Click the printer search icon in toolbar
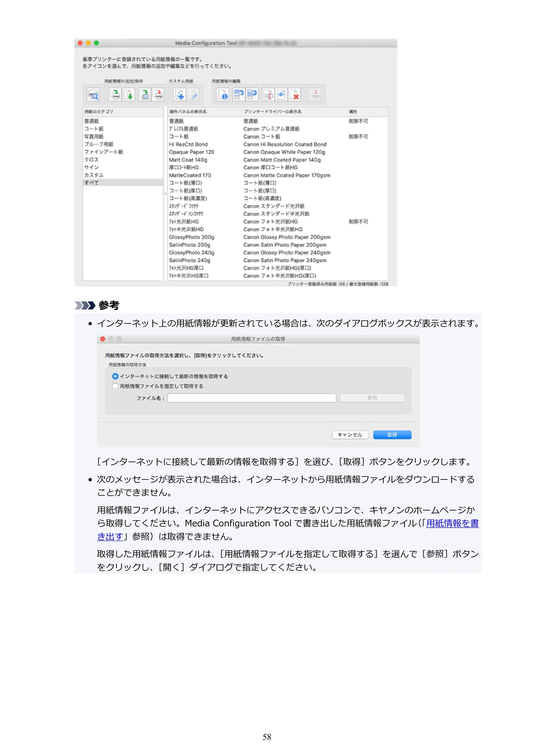This screenshot has width=534, height=756. click(x=93, y=95)
